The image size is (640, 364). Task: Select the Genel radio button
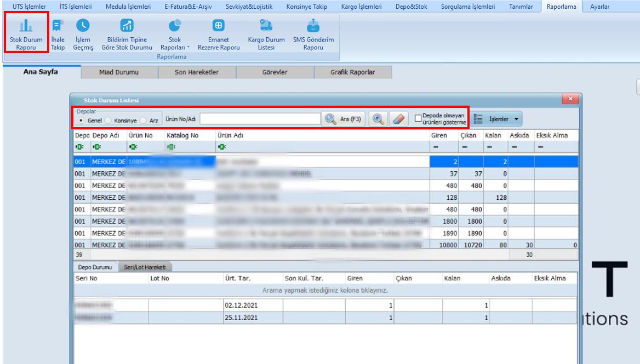pos(82,120)
